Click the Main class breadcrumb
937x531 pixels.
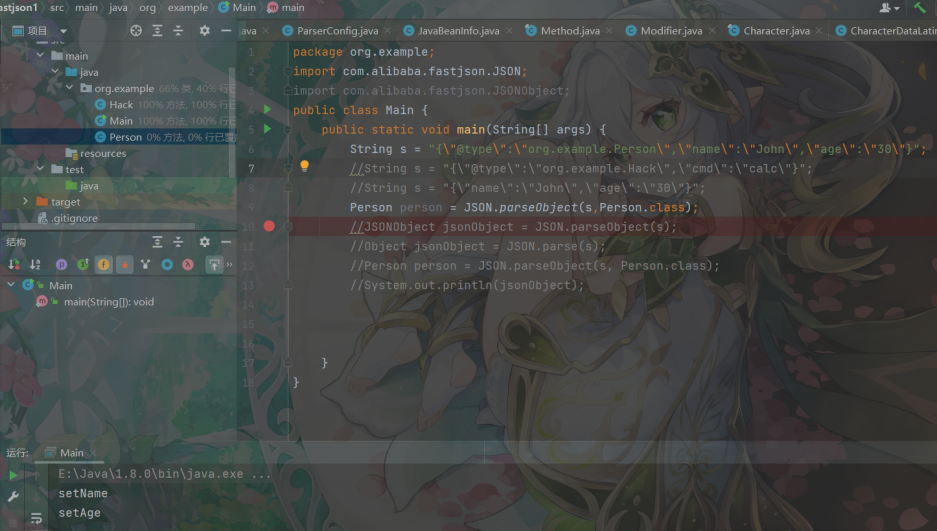[x=238, y=8]
